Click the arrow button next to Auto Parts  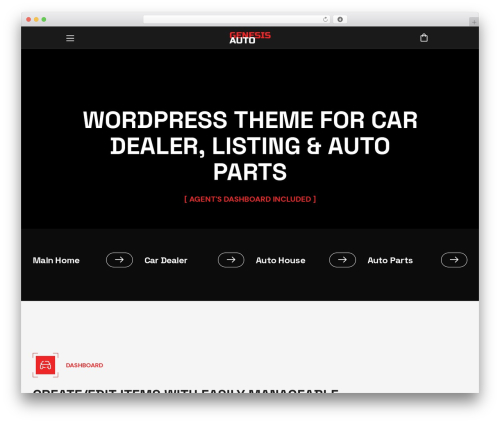point(454,260)
